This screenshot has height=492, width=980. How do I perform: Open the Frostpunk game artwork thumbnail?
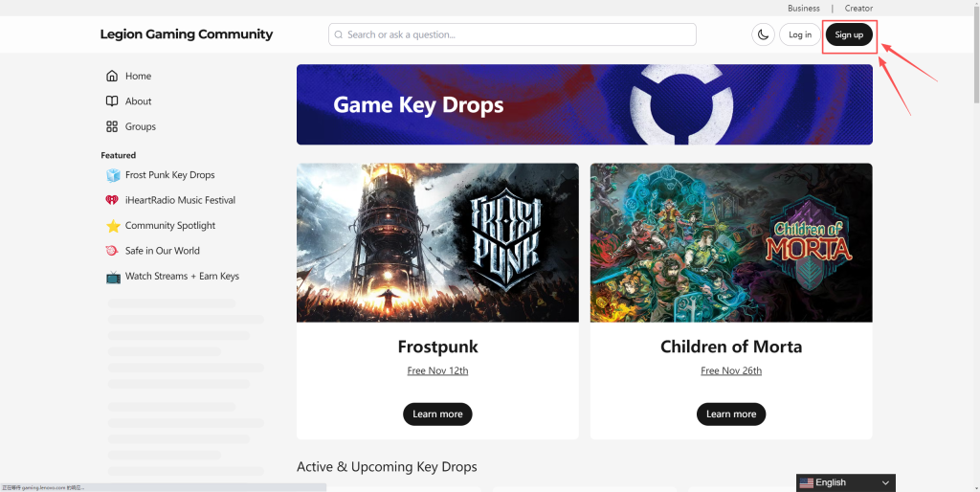(x=437, y=242)
